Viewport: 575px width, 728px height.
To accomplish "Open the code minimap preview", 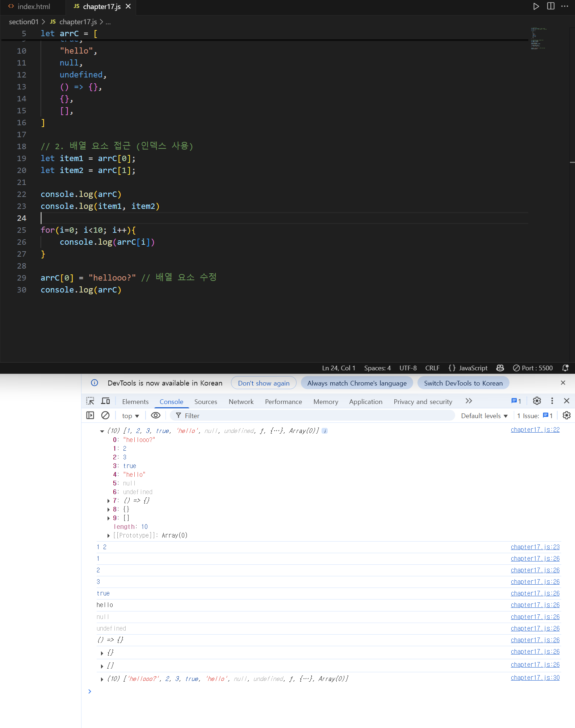I will point(539,38).
